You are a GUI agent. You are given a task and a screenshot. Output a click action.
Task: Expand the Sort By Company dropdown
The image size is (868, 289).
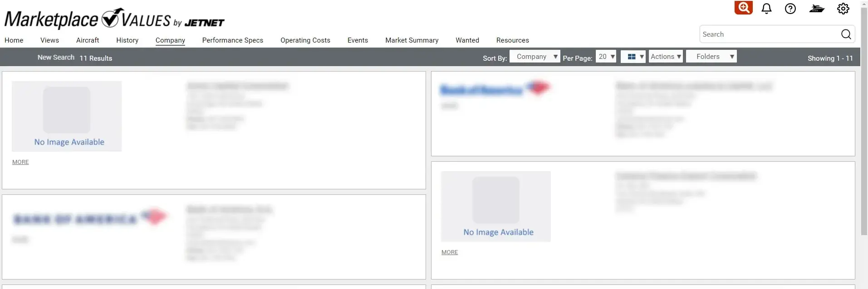click(535, 57)
